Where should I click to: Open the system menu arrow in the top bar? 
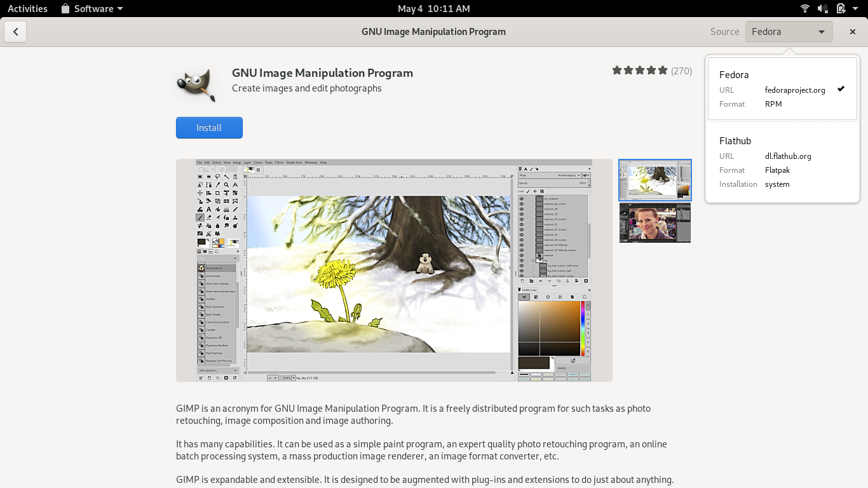coord(855,9)
